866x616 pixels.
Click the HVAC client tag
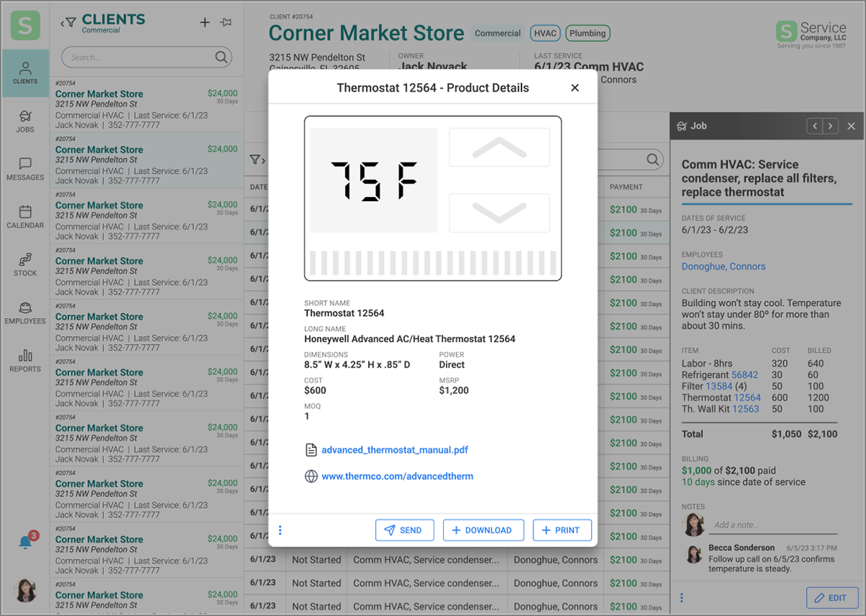pos(545,33)
